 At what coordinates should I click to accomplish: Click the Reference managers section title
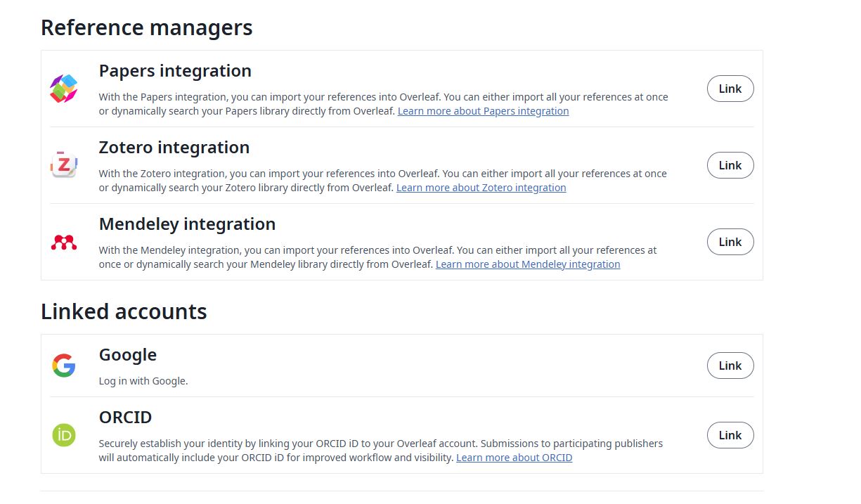[x=146, y=28]
